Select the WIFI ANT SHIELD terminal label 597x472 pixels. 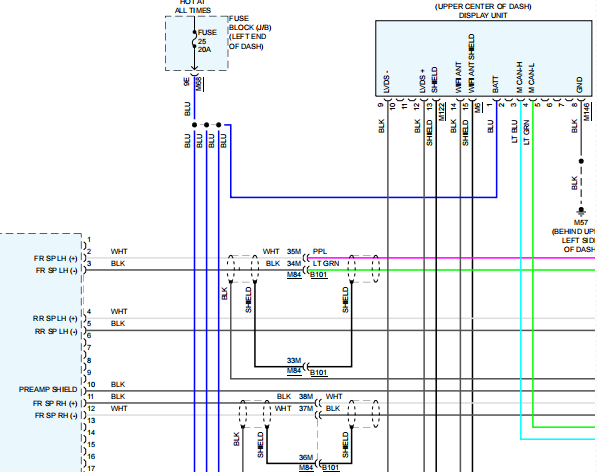coord(471,64)
